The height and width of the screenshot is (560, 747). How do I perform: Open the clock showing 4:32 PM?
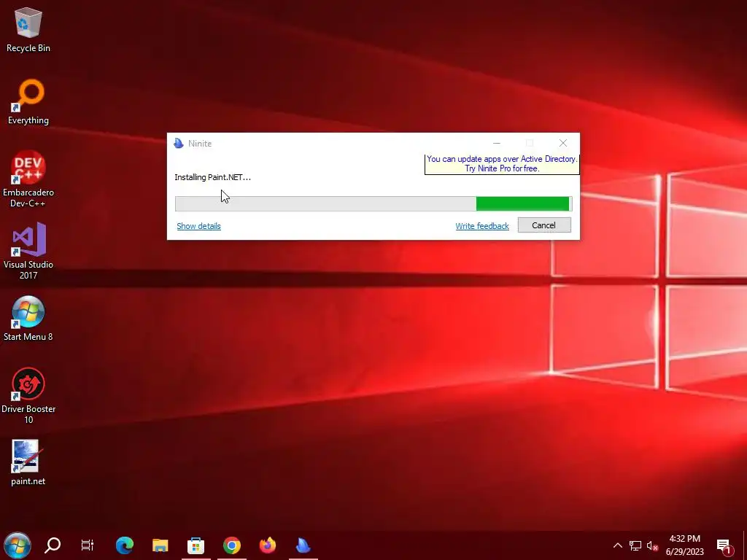pyautogui.click(x=684, y=545)
